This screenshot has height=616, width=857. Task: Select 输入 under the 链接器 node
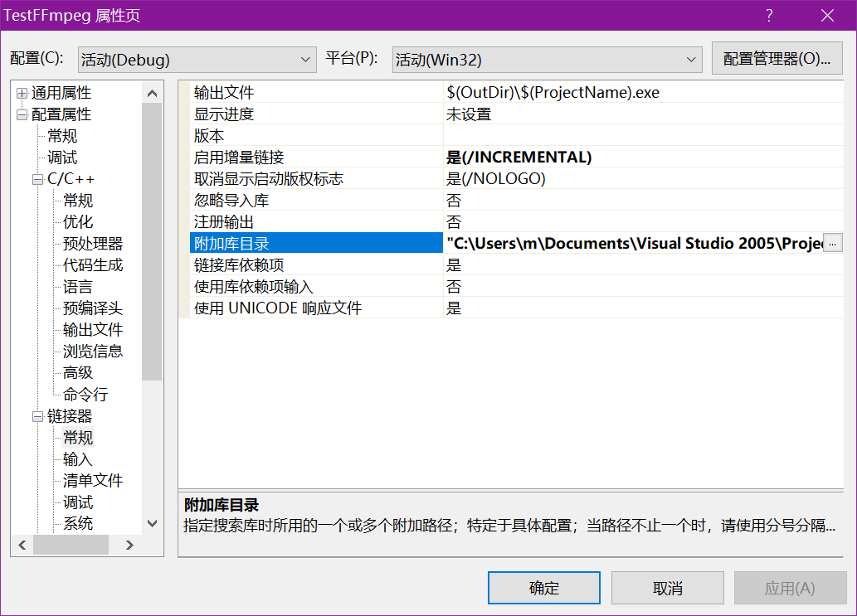point(78,459)
